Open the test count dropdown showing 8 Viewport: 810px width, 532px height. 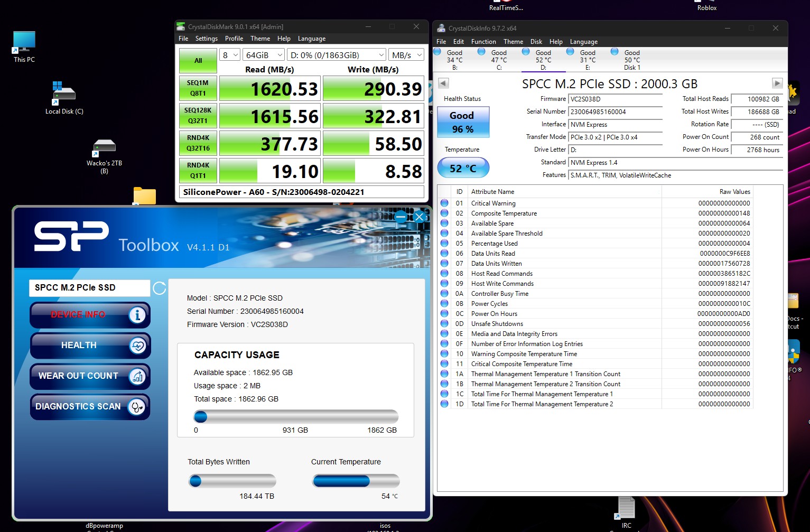pos(230,55)
